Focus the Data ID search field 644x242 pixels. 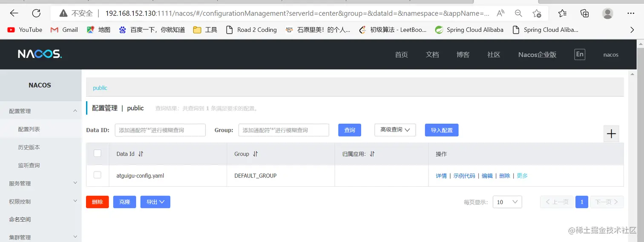coord(160,130)
